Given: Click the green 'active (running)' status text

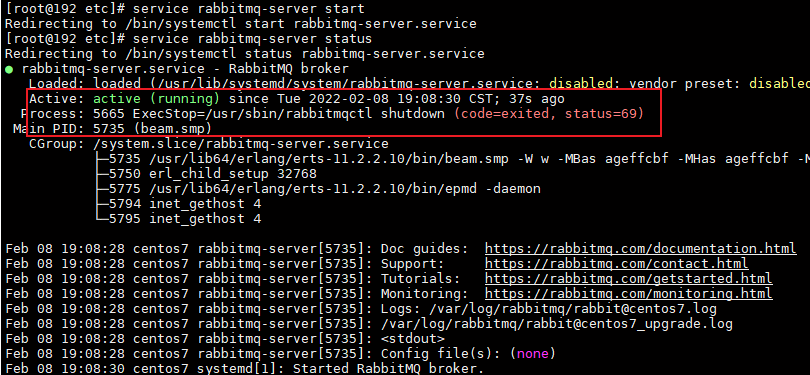Looking at the screenshot, I should pos(157,99).
